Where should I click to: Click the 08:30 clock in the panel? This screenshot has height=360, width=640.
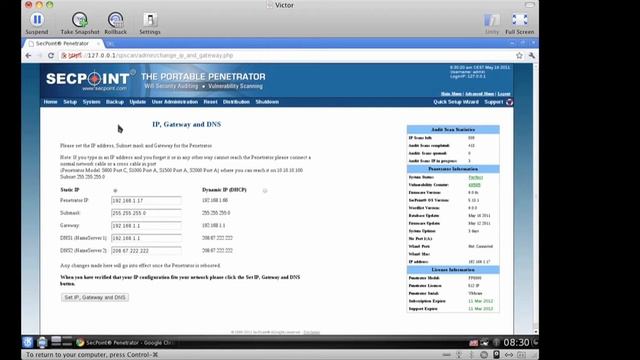click(x=516, y=342)
